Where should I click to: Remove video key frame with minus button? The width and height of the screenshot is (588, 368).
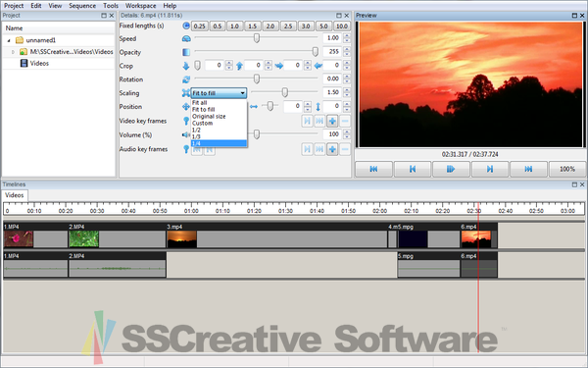pyautogui.click(x=345, y=121)
